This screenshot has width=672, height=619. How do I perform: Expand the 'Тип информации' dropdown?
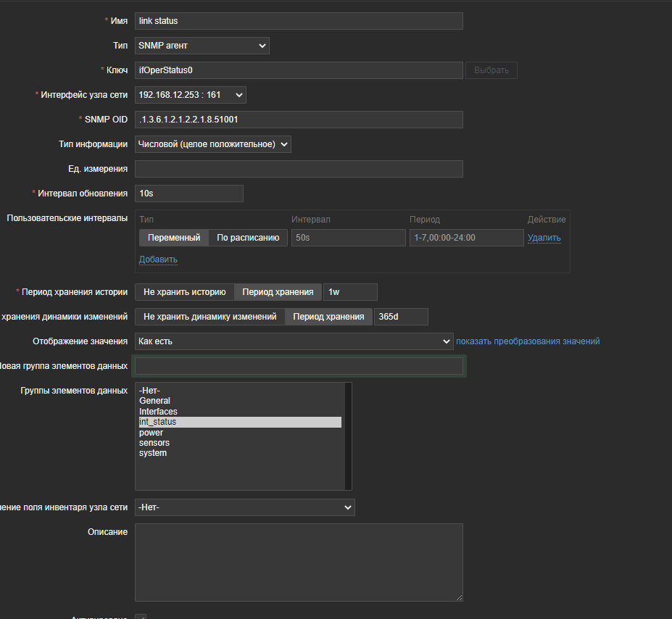213,144
